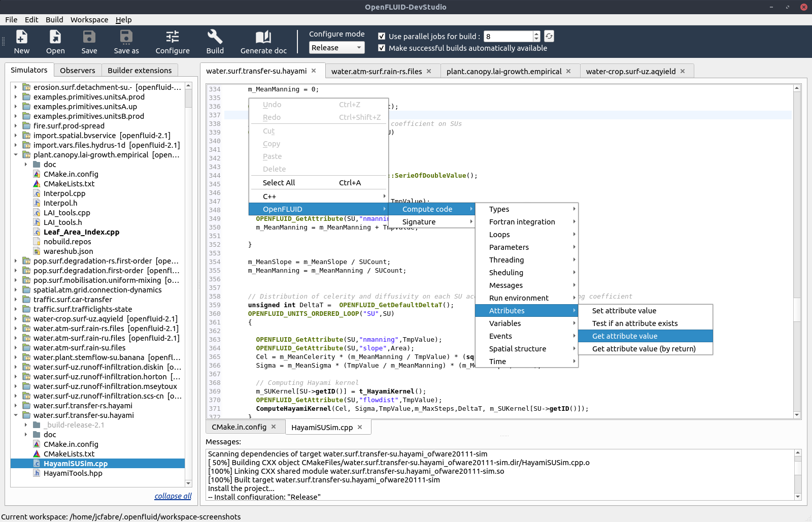Screen dimensions: 812x522
Task: Click the Generate doc icon
Action: (263, 42)
